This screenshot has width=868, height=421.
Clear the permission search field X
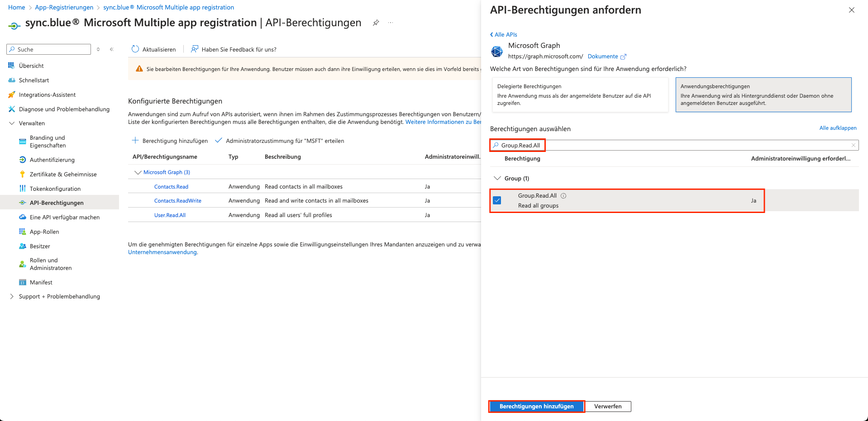tap(853, 145)
